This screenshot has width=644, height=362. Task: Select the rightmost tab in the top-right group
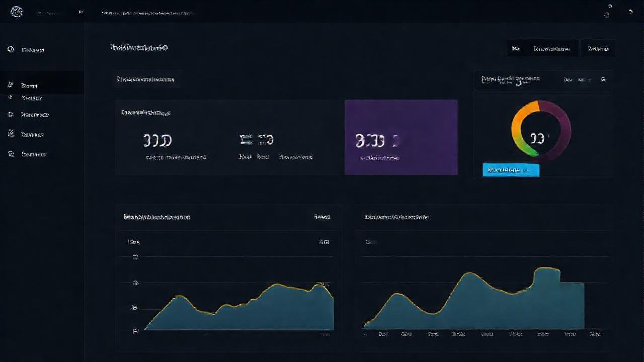tap(599, 48)
